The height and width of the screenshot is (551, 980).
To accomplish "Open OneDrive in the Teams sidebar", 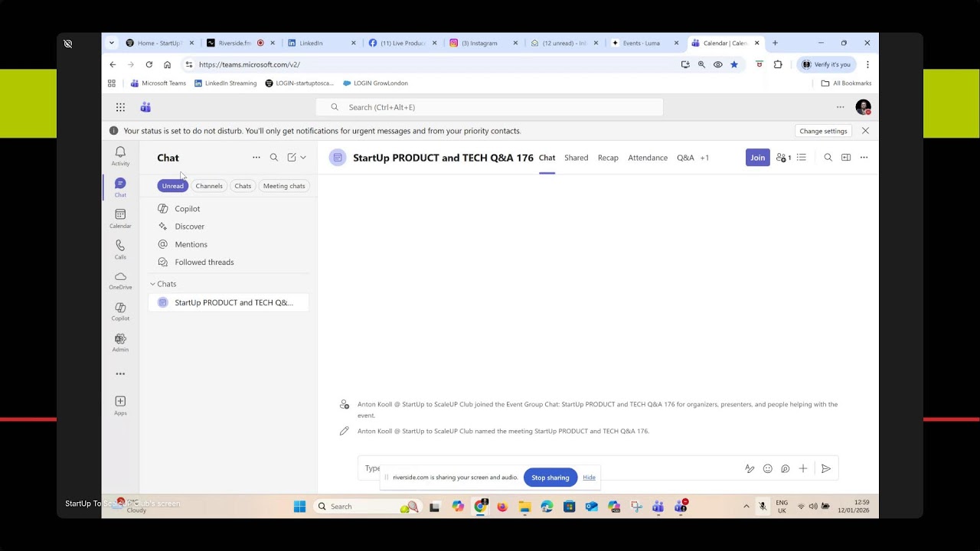I will [x=120, y=280].
